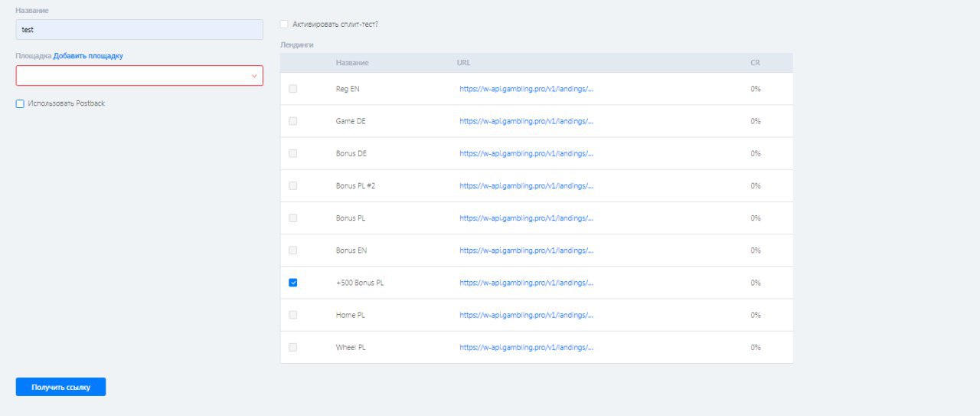Open the Bonus PL #2 landing URL
The image size is (980, 416).
[526, 185]
